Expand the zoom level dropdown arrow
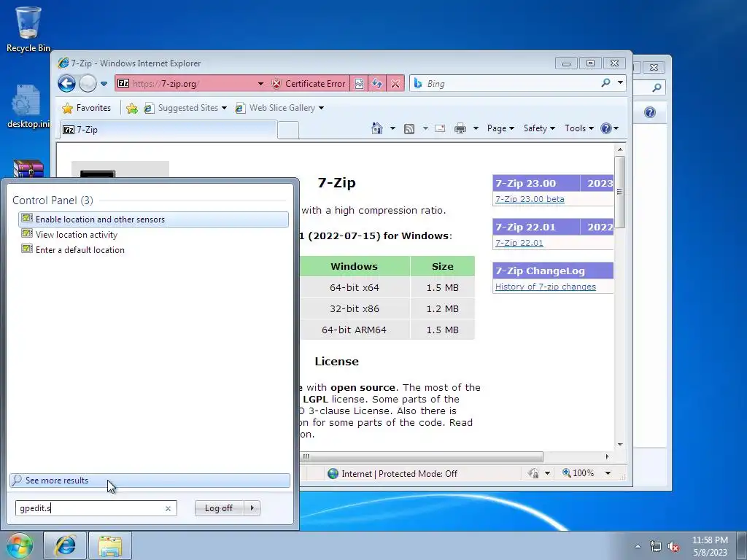The width and height of the screenshot is (747, 560). coord(608,473)
